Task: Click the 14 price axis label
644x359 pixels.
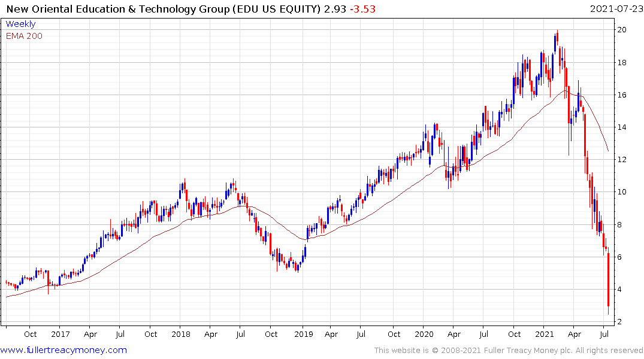Action: (622, 127)
